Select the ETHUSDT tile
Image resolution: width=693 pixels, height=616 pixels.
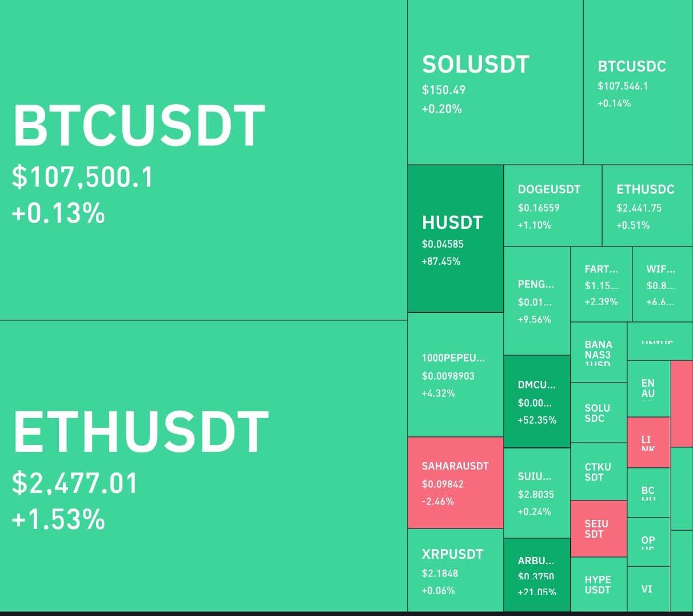click(x=203, y=466)
